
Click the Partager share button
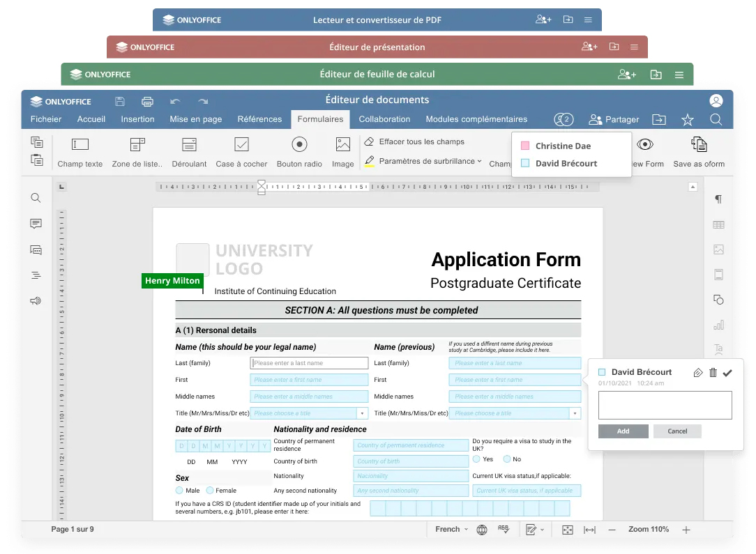click(614, 119)
